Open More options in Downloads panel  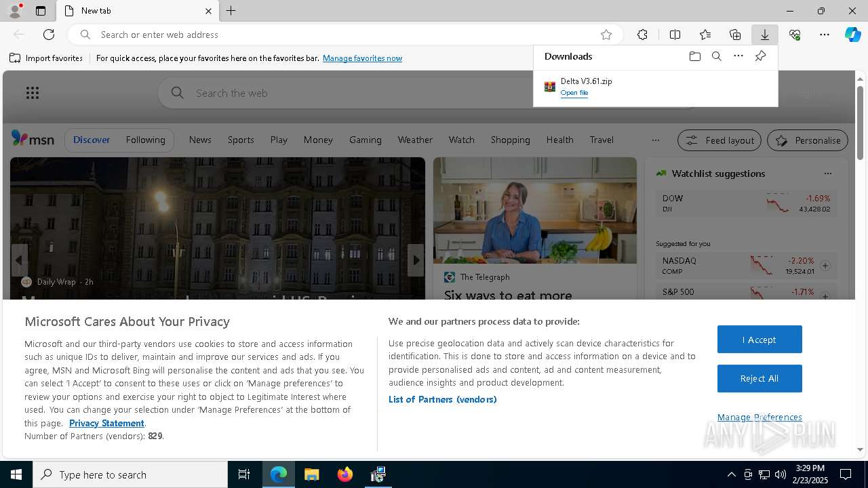pyautogui.click(x=738, y=56)
